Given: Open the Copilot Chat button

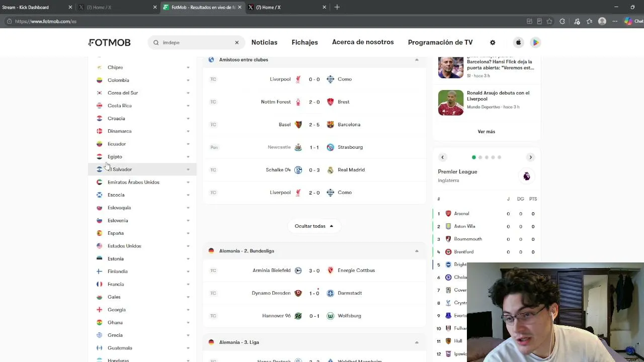Looking at the screenshot, I should [x=633, y=21].
